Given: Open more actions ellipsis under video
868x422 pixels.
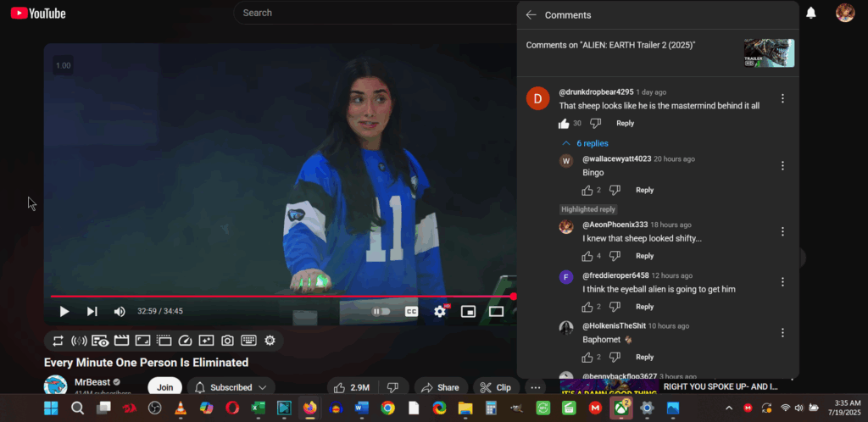Looking at the screenshot, I should (535, 388).
